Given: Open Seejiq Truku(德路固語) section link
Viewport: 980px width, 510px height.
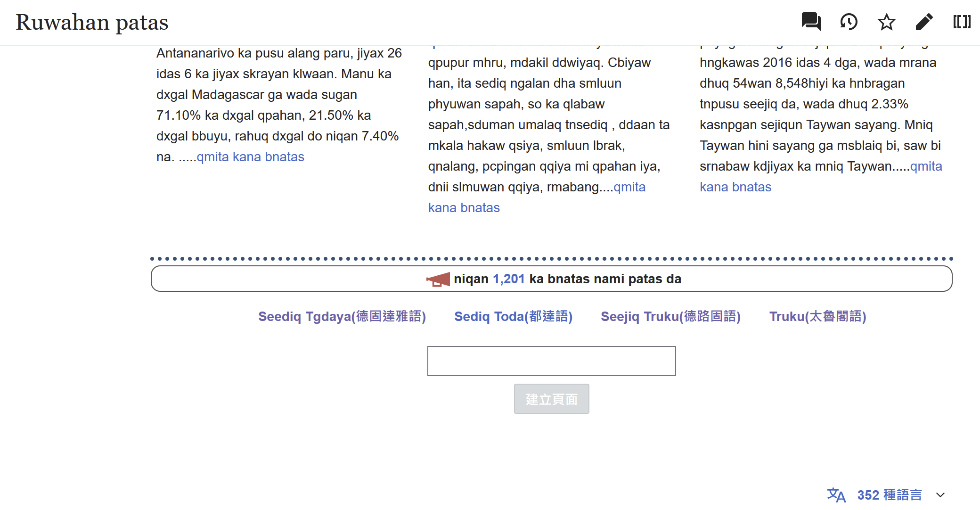Looking at the screenshot, I should (670, 316).
